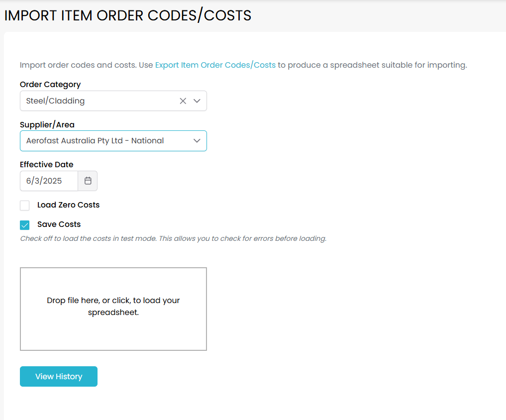Click the Order Category field label

(50, 85)
